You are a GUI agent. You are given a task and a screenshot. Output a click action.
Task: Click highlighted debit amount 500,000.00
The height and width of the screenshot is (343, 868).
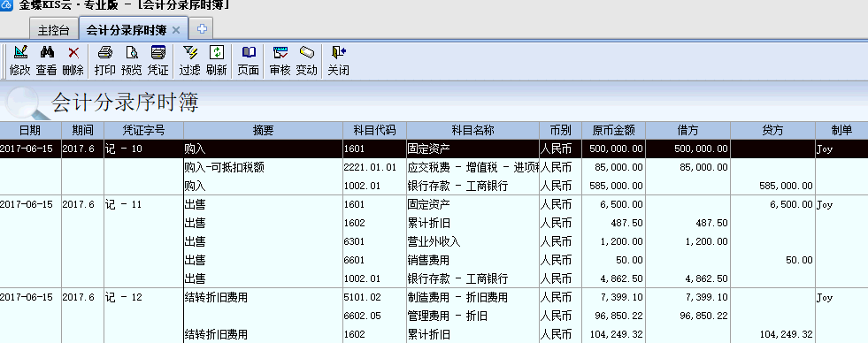coord(702,149)
